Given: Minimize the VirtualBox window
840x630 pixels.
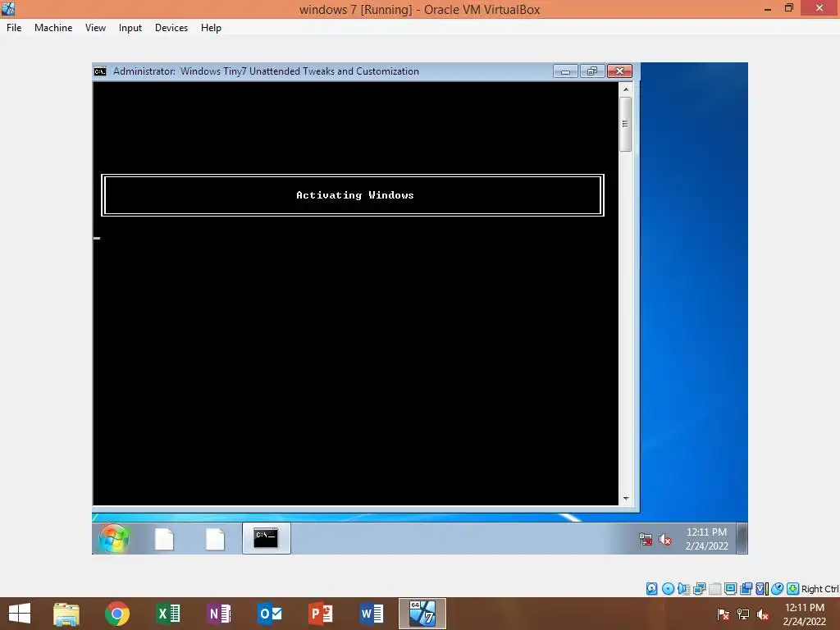Looking at the screenshot, I should 767,9.
